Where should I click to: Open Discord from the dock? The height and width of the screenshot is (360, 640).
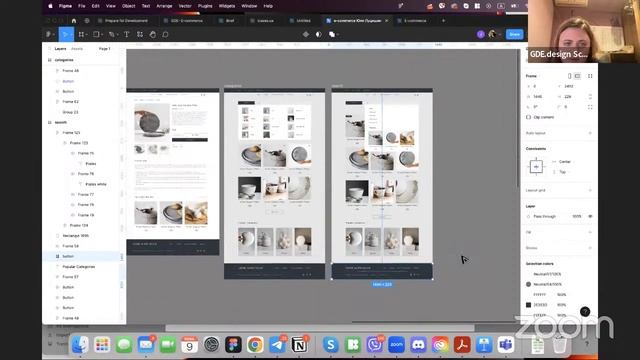(418, 345)
